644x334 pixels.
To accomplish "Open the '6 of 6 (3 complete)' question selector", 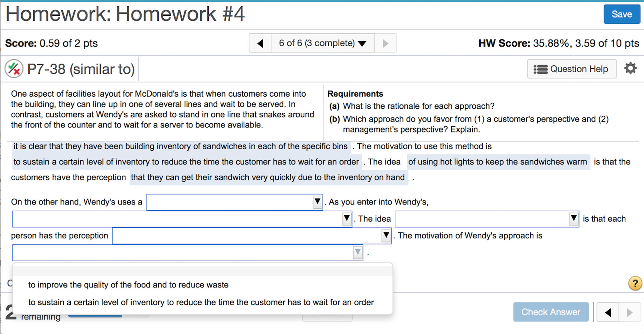I will coord(323,43).
